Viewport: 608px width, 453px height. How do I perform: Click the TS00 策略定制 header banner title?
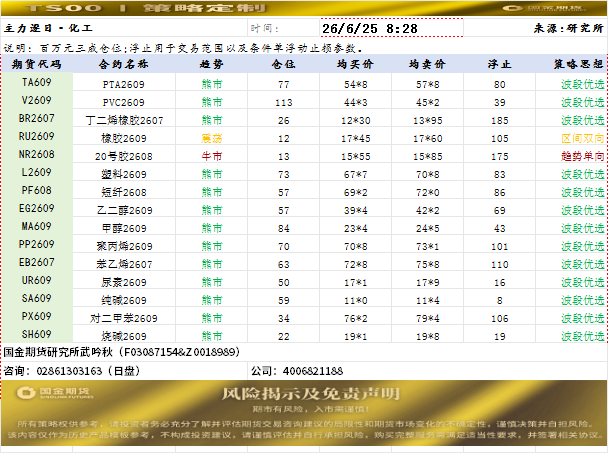(145, 8)
